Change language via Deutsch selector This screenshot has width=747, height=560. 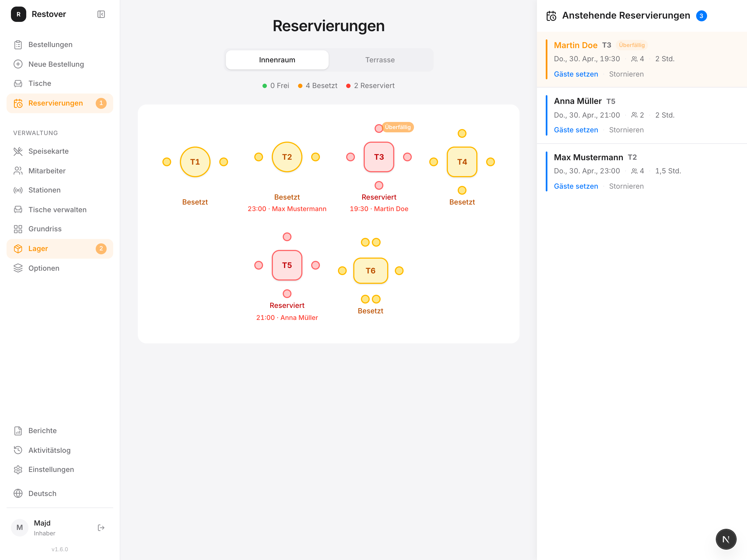pyautogui.click(x=60, y=494)
